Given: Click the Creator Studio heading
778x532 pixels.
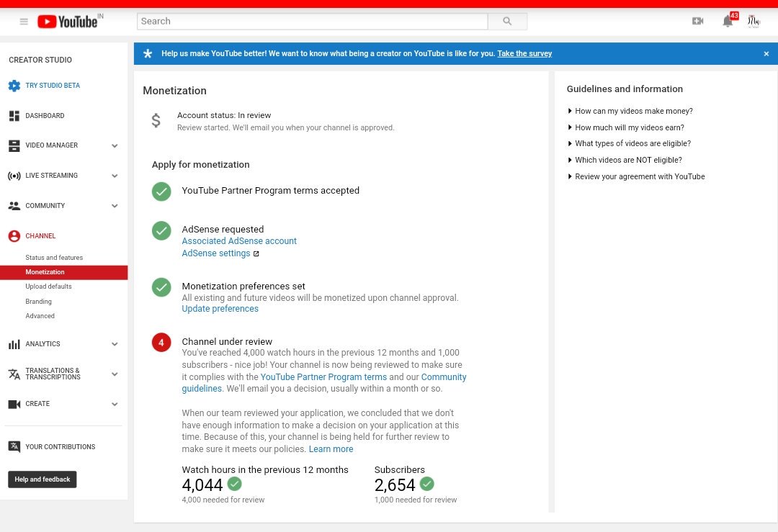Looking at the screenshot, I should pyautogui.click(x=40, y=60).
